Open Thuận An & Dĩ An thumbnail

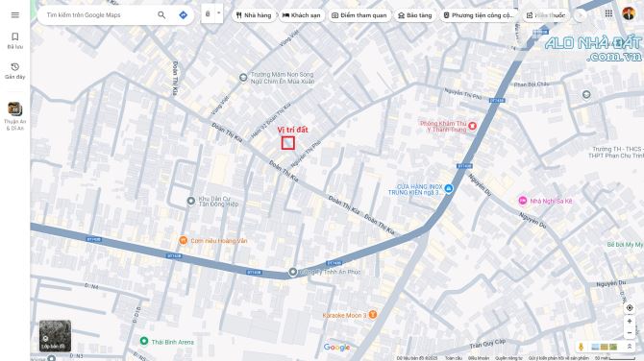click(x=14, y=116)
